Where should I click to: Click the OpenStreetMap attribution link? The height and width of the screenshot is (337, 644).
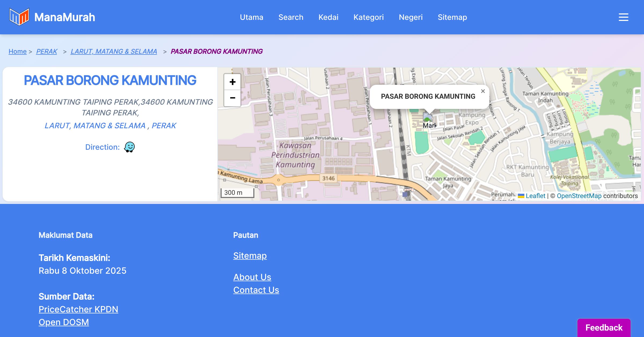pos(579,196)
